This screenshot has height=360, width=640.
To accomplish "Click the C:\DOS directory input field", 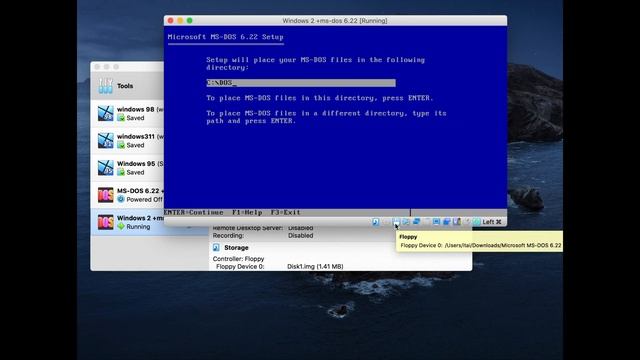I will [x=301, y=83].
